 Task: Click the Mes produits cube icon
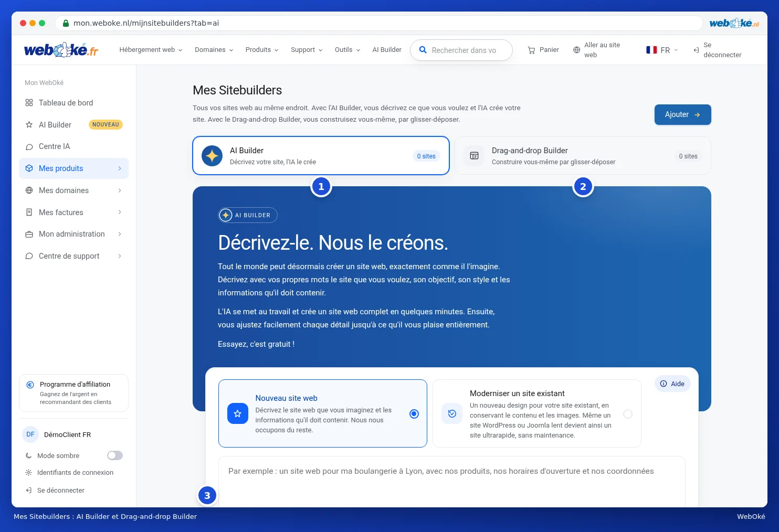29,168
